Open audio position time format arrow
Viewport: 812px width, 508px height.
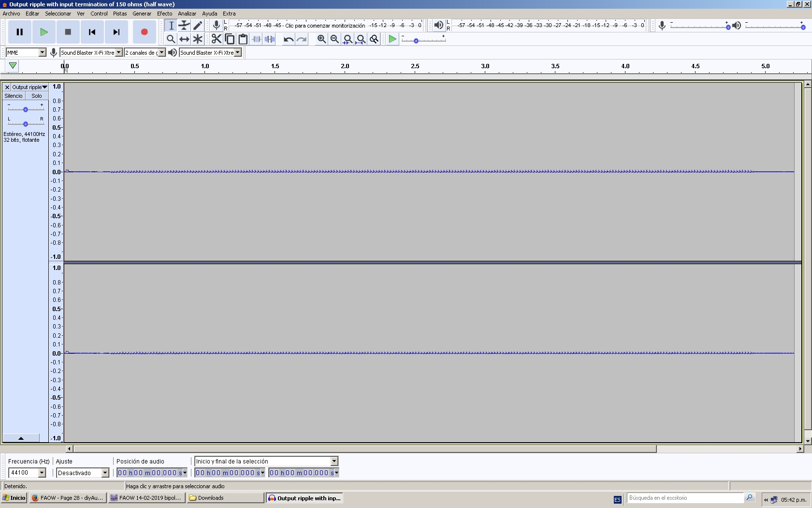[x=185, y=473]
